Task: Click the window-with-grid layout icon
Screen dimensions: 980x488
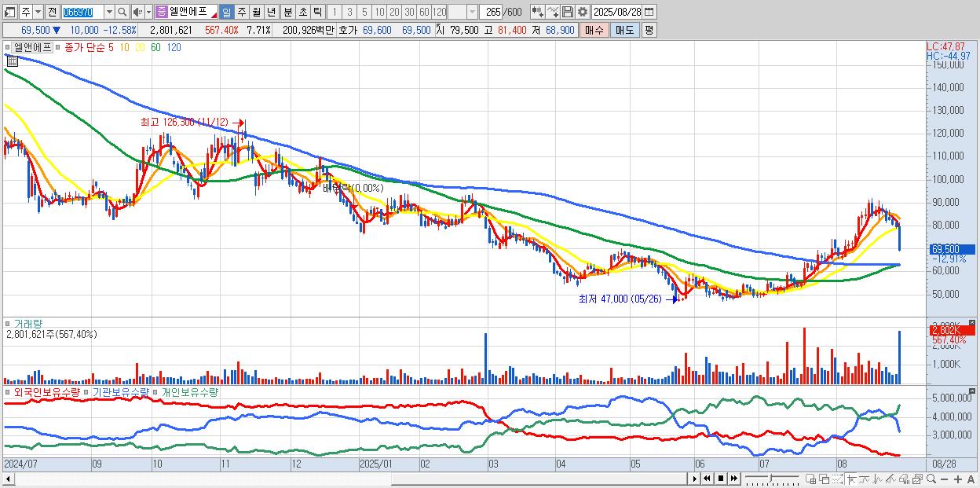Action: click(811, 479)
